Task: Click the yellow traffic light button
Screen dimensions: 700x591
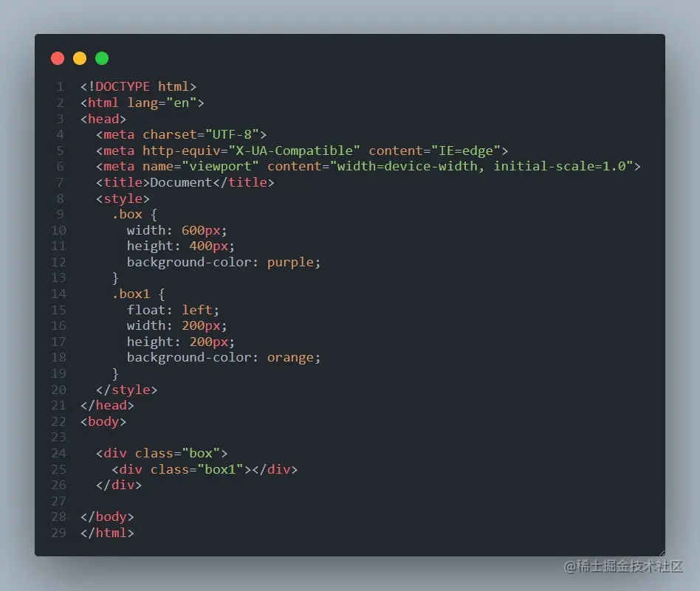Action: point(80,58)
